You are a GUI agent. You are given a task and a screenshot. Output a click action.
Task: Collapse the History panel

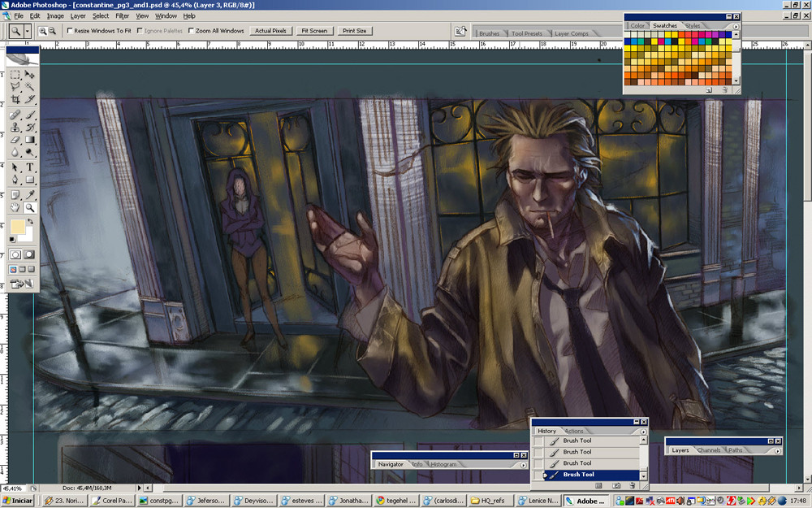pos(637,422)
